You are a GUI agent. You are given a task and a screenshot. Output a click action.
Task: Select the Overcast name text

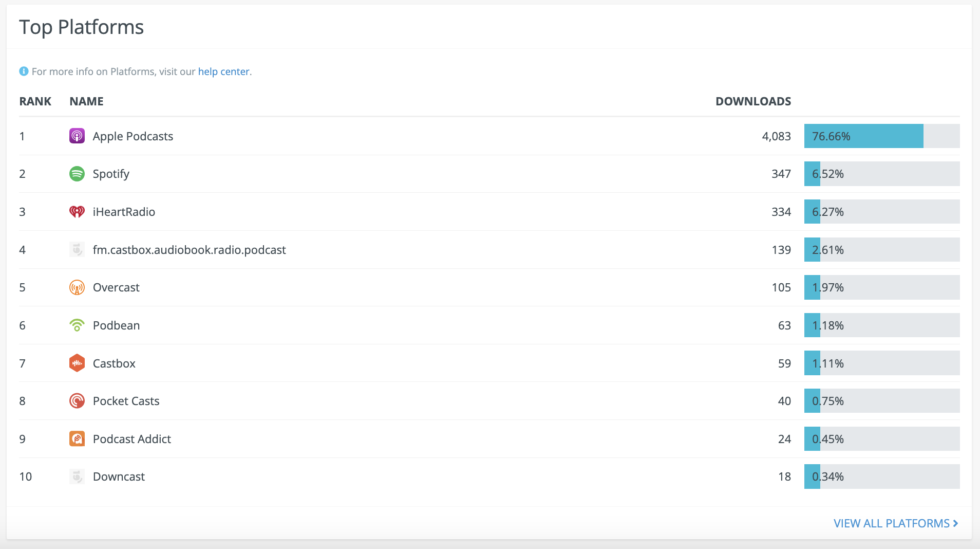[x=116, y=287]
